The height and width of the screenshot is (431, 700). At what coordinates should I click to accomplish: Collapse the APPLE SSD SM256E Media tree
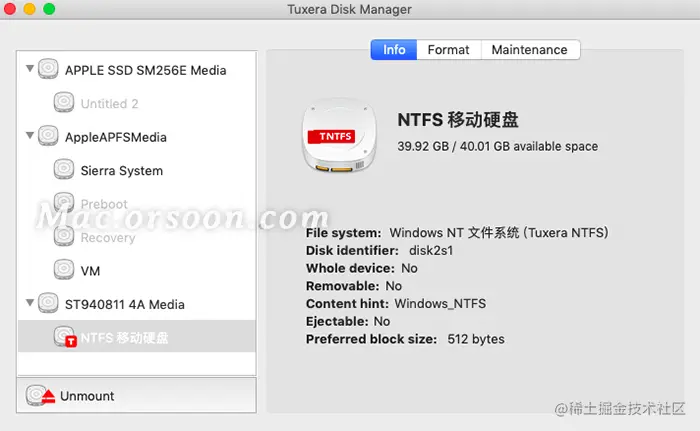point(29,69)
